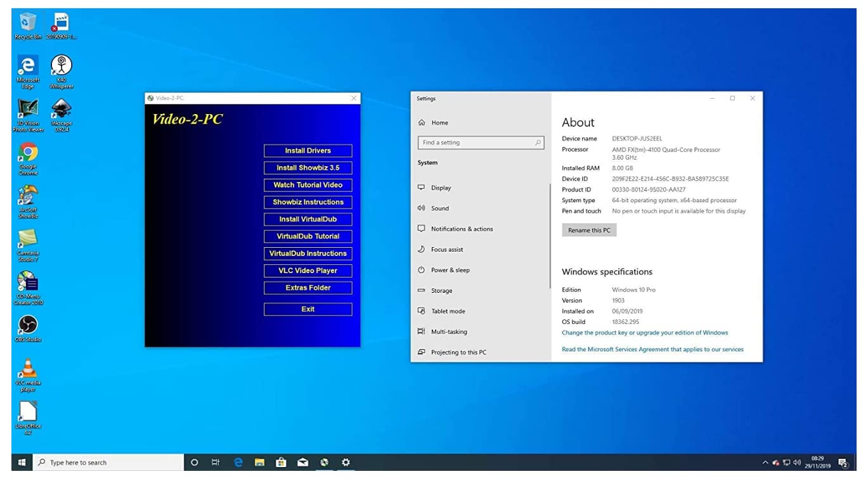
Task: Expand the hidden system tray icons chevron
Action: (x=765, y=463)
